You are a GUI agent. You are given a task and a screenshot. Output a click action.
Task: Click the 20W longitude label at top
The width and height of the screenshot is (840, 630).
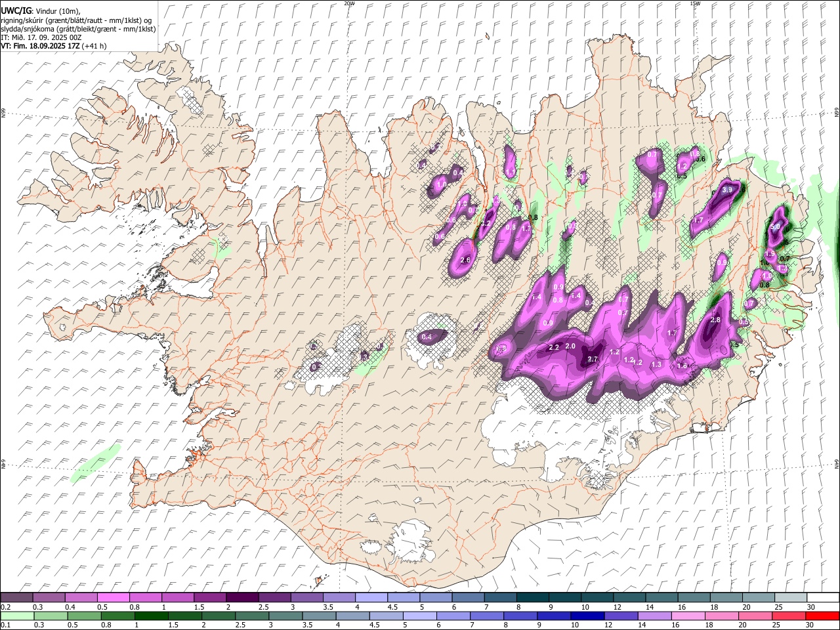pyautogui.click(x=350, y=3)
